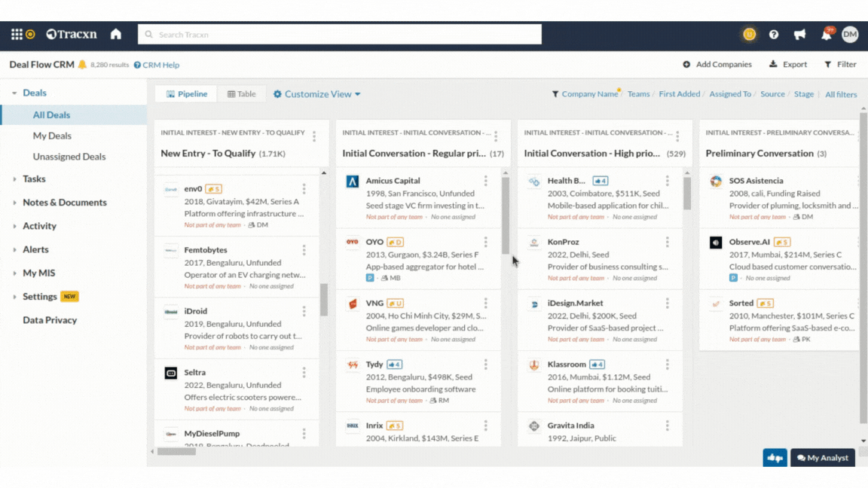Open the Customize View dropdown
The height and width of the screenshot is (488, 868).
pyautogui.click(x=317, y=94)
